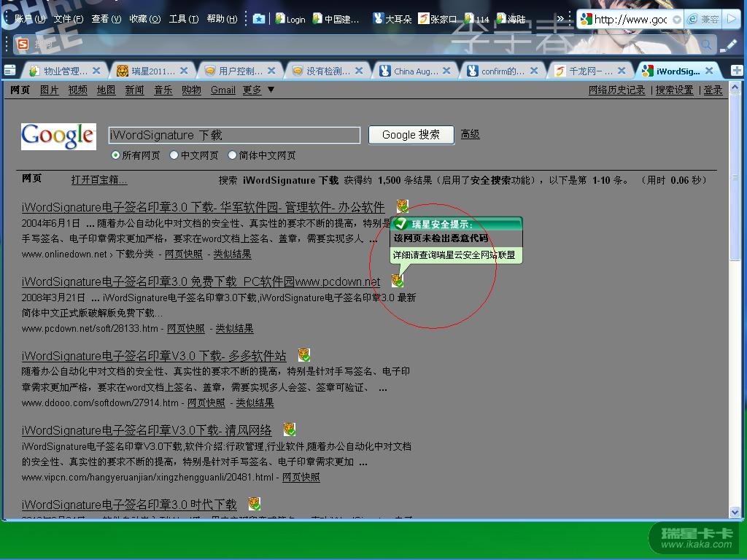The height and width of the screenshot is (560, 747).
Task: Click the Rising security icon beside the onlinedown.net result
Action: pos(402,206)
